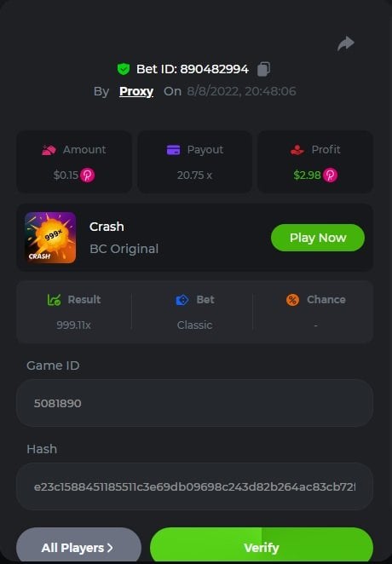The height and width of the screenshot is (564, 392).
Task: Click the red Profit icon
Action: [x=297, y=150]
